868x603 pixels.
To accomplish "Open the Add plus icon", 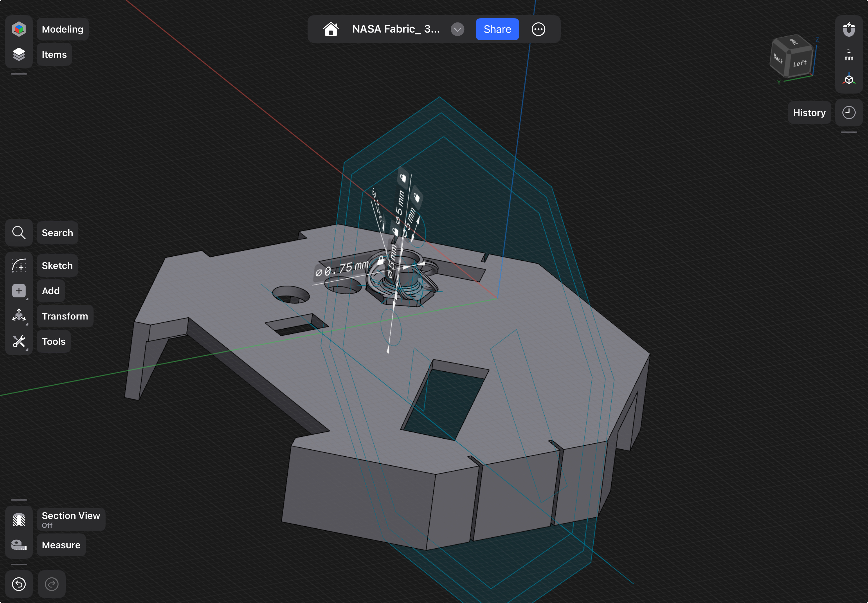I will pos(19,291).
